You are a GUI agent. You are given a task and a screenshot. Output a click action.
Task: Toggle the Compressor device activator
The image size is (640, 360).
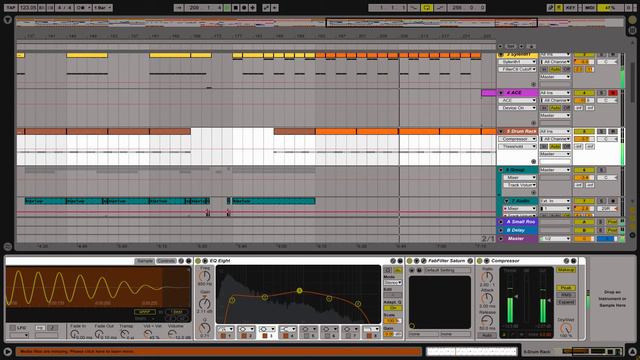click(x=480, y=261)
